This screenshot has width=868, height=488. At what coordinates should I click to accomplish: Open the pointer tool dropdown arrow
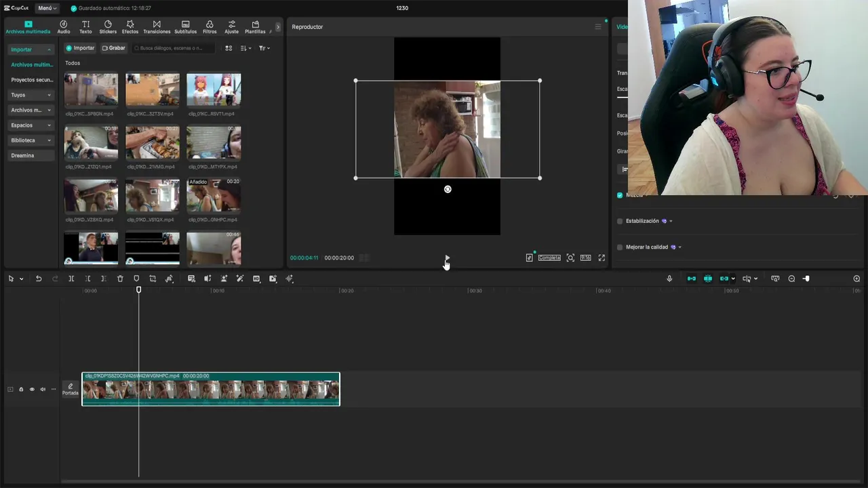click(x=21, y=279)
